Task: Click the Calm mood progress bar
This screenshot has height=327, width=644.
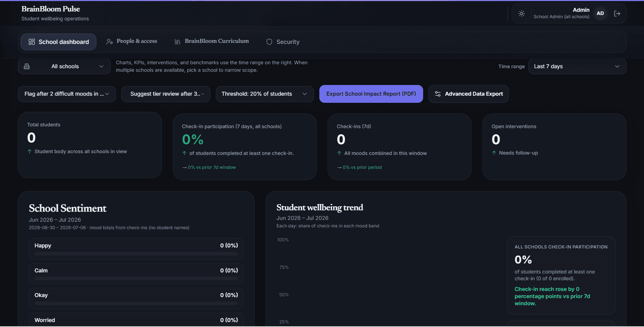Action: (136, 278)
